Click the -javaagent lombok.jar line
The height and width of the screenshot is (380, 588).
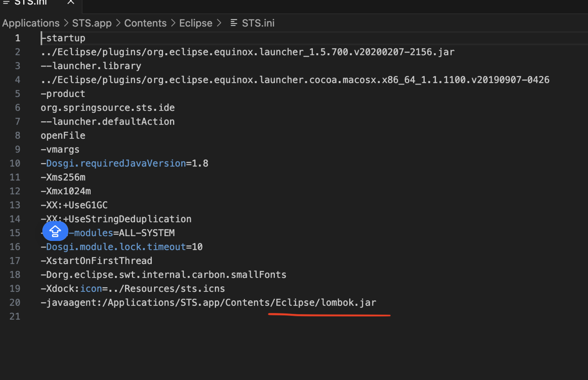tap(208, 302)
